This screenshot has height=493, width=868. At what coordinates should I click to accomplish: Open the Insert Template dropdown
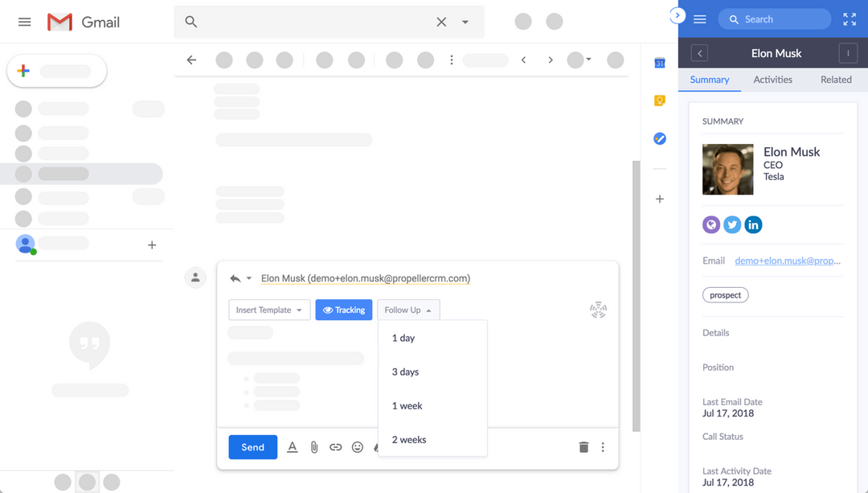[268, 310]
